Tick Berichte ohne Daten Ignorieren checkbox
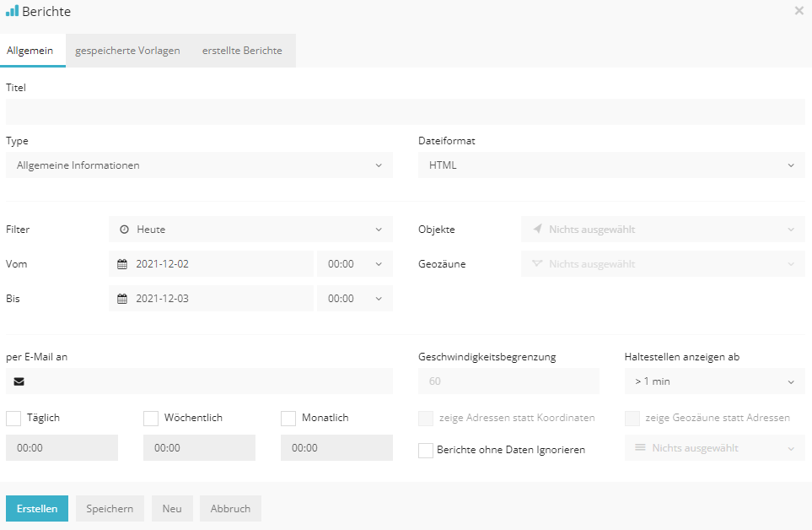This screenshot has height=530, width=812. (x=426, y=450)
